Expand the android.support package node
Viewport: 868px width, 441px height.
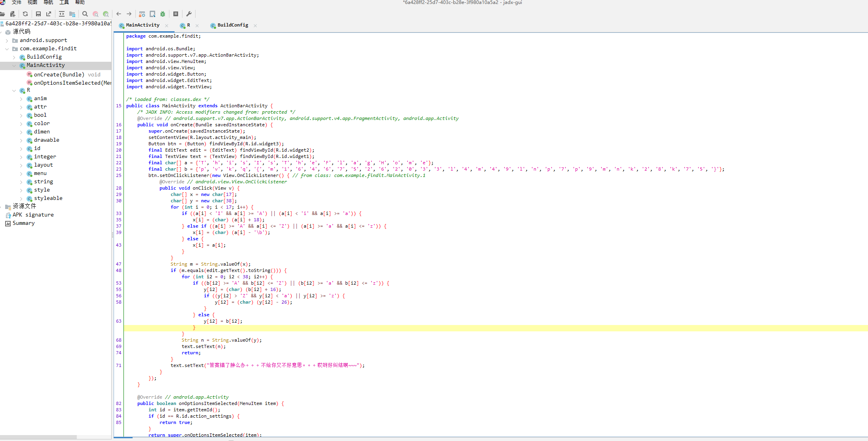pyautogui.click(x=7, y=40)
